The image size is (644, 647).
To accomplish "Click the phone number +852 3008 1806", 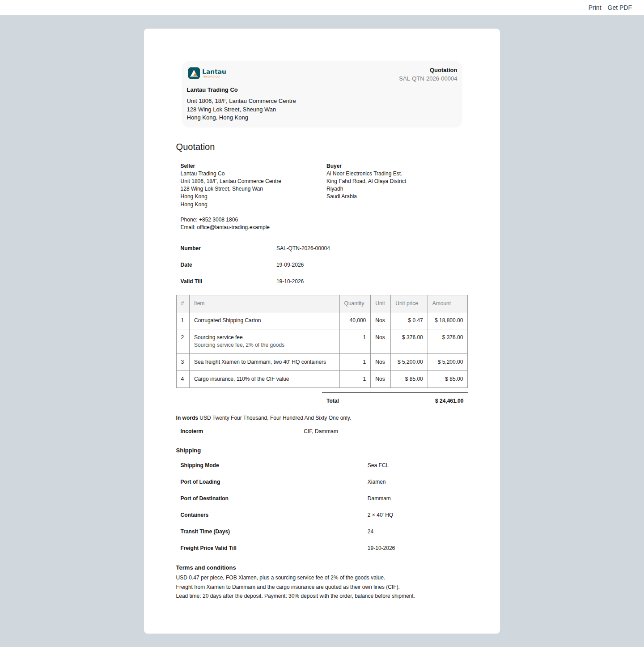I will (x=218, y=220).
